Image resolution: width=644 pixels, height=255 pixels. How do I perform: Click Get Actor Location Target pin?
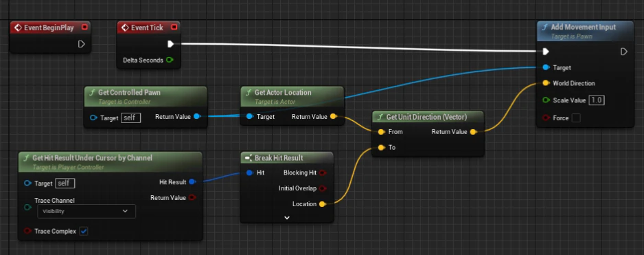(250, 117)
